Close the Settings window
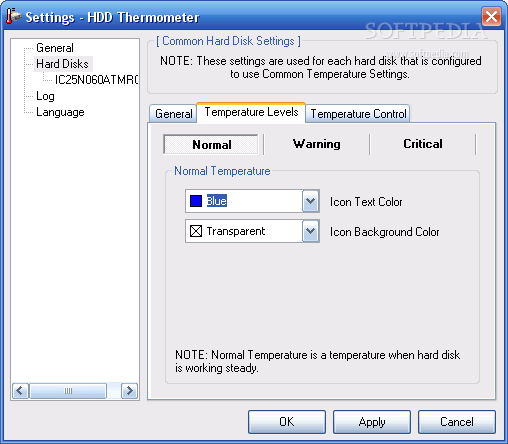Image resolution: width=508 pixels, height=444 pixels. tap(491, 16)
